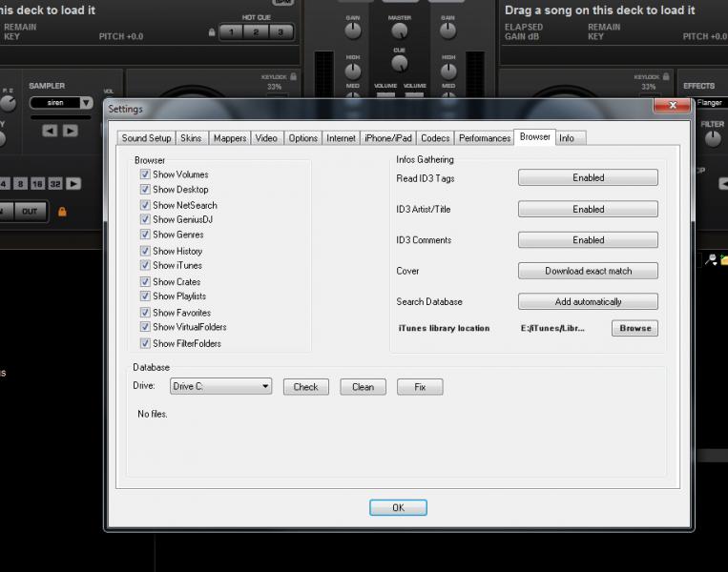
Task: Open the Drive C: dropdown
Action: click(220, 387)
